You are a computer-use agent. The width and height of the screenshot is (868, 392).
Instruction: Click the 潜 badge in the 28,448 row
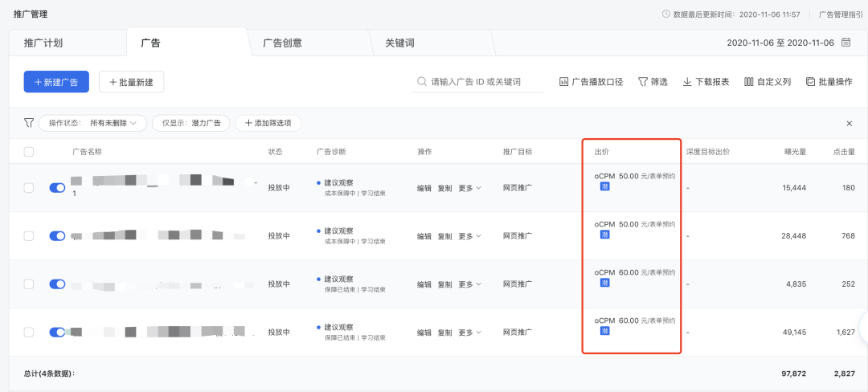[x=605, y=235]
